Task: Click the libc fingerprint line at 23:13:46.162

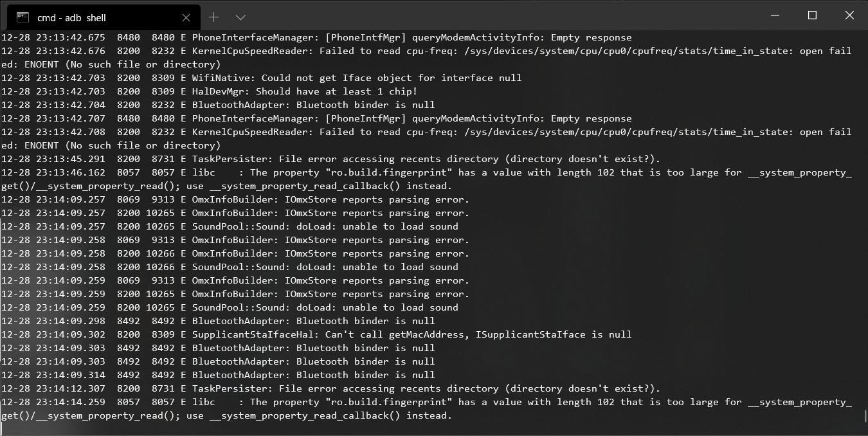Action: click(424, 172)
